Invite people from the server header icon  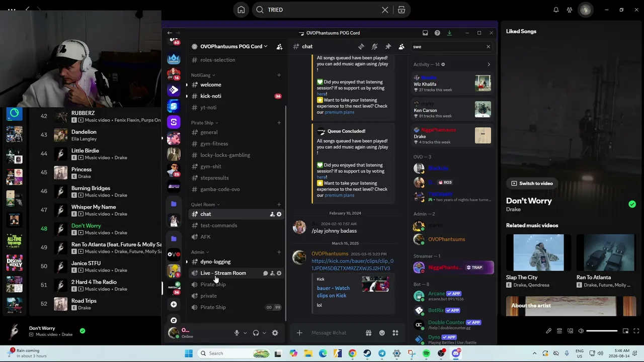pyautogui.click(x=280, y=47)
